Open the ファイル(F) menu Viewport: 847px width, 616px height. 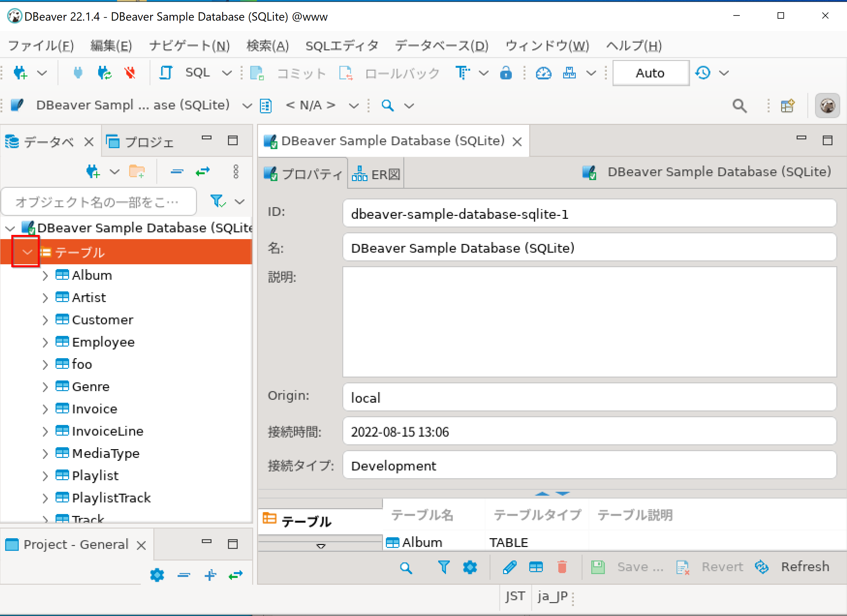tap(41, 45)
